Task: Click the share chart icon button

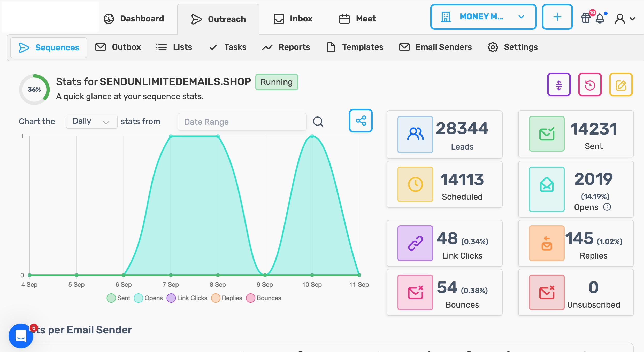Action: (361, 121)
